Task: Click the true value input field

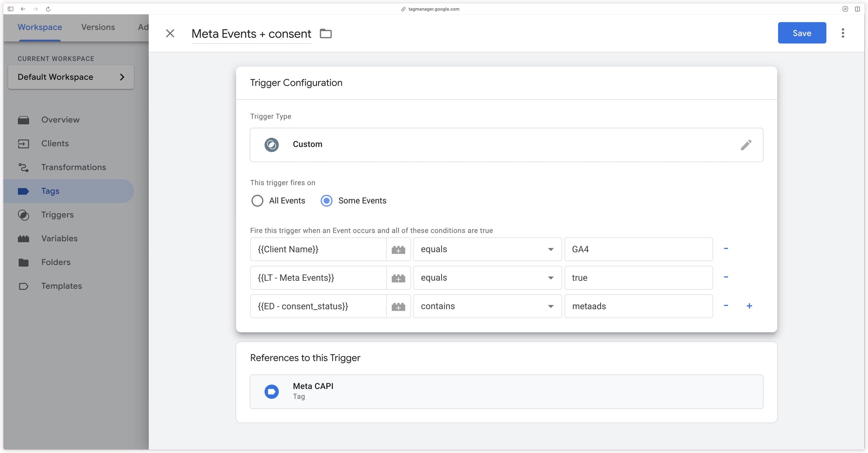Action: click(638, 278)
